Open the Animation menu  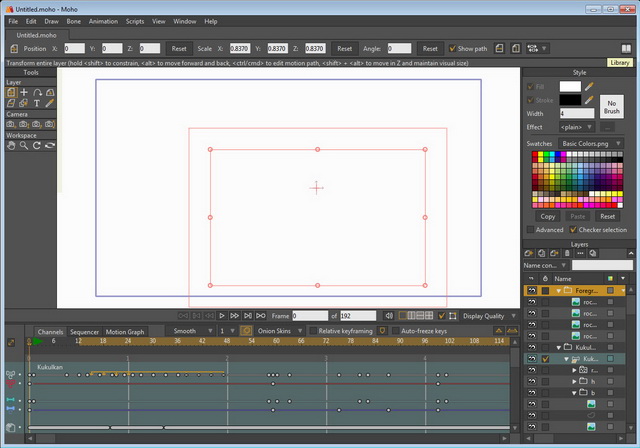(103, 21)
